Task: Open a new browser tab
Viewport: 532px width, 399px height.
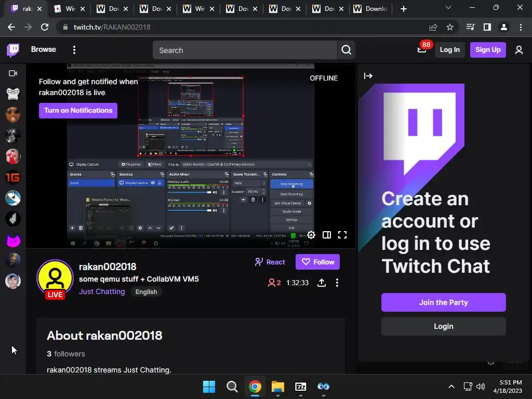Action: point(403,9)
